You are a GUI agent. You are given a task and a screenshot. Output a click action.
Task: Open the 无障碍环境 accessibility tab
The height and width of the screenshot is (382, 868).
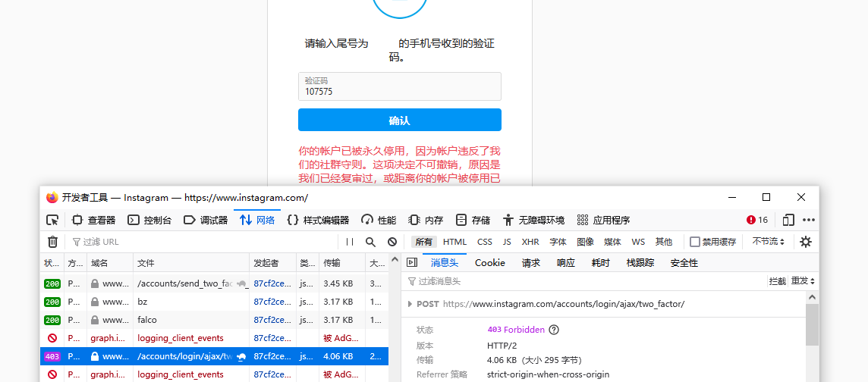(x=534, y=220)
